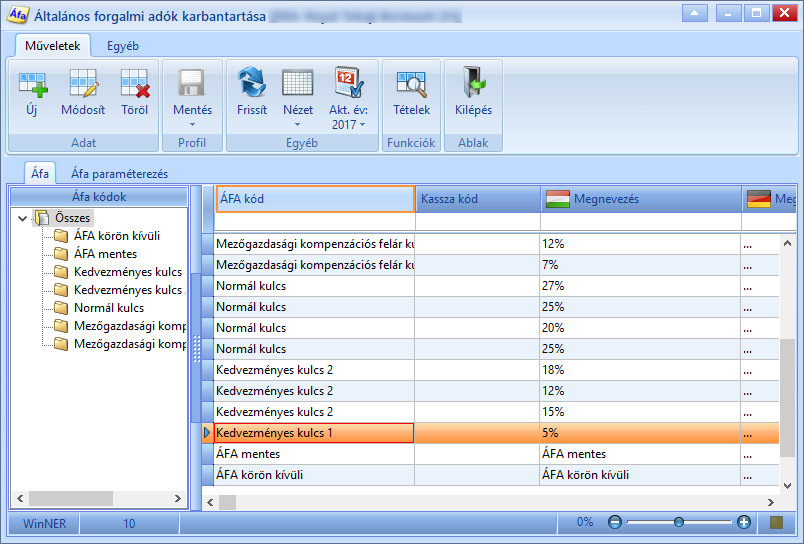The image size is (804, 544).
Task: Click the Töröl delete icon
Action: (x=135, y=84)
